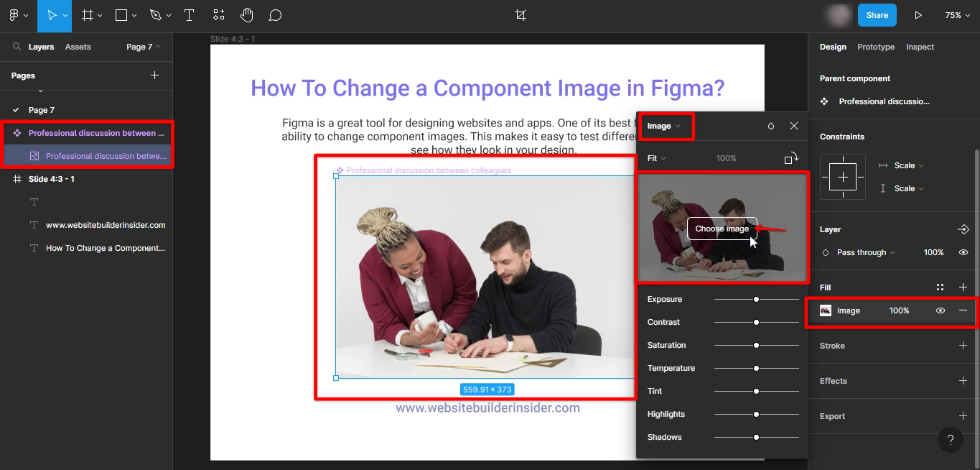Click the search icon in Layers panel
Viewport: 980px width, 470px height.
click(x=17, y=47)
